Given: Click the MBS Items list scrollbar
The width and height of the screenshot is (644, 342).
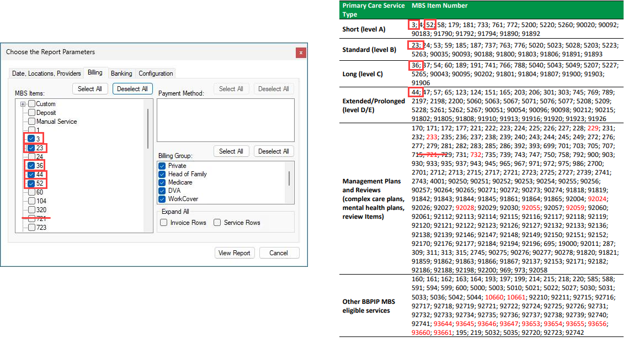Looking at the screenshot, I should click(x=148, y=128).
